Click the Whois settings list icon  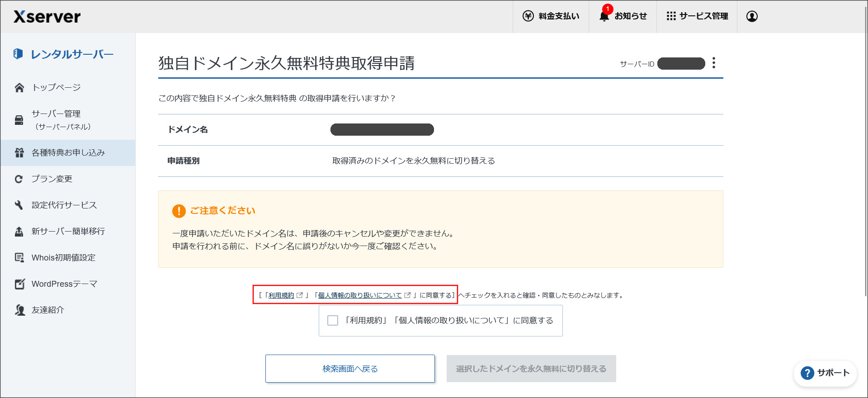19,258
